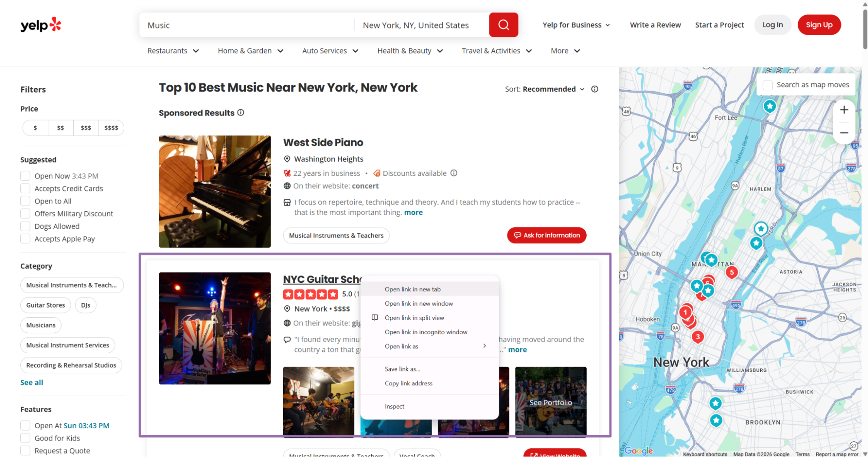Choose Open link in incognito window
The width and height of the screenshot is (868, 457).
click(x=429, y=332)
